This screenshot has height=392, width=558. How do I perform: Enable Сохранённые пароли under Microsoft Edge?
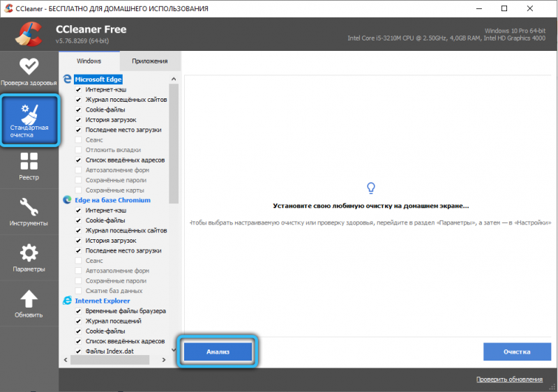(78, 180)
